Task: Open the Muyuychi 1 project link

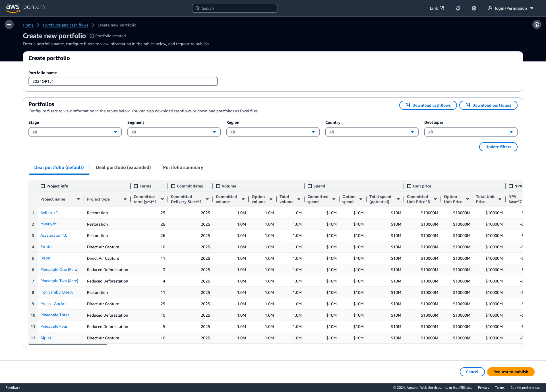Action: (x=51, y=224)
